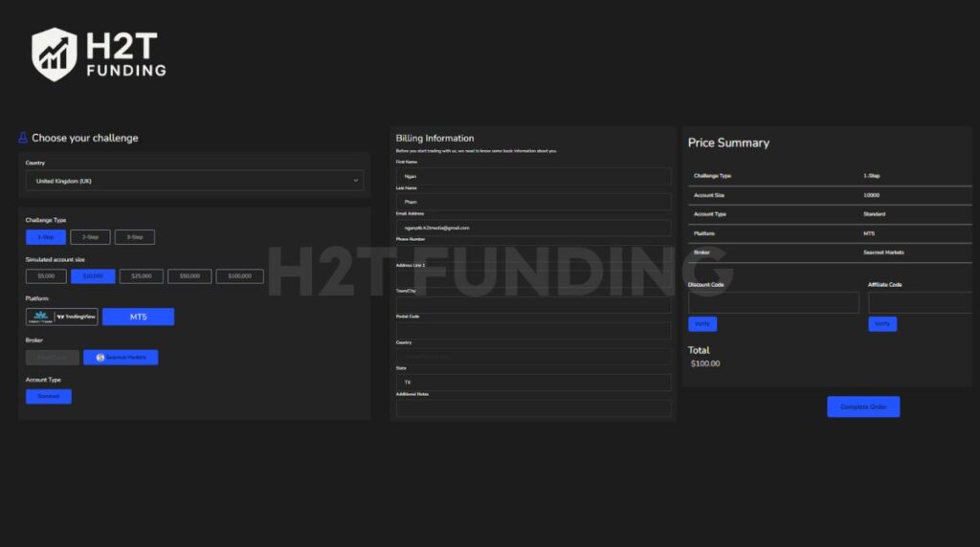This screenshot has height=547, width=980.
Task: Click the $100.00 total amount
Action: pos(705,363)
